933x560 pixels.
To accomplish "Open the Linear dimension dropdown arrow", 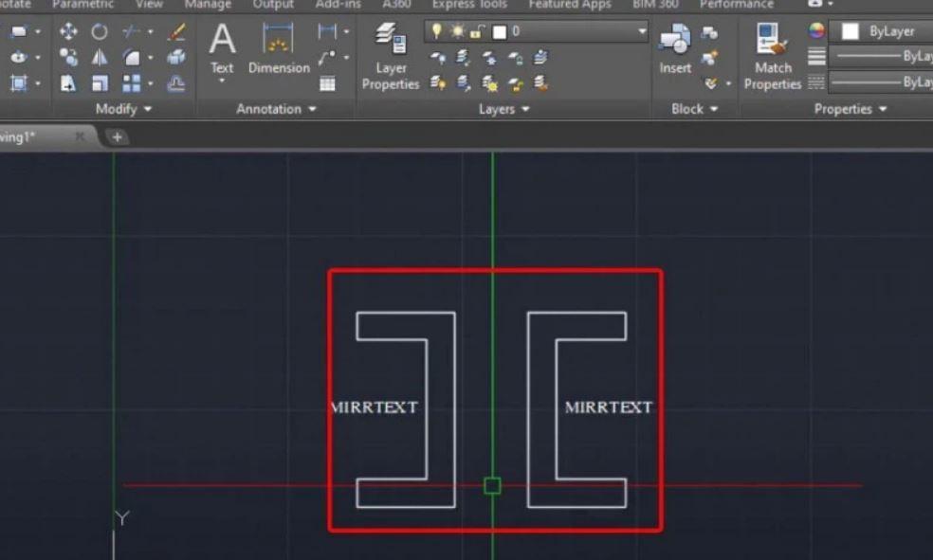I will click(x=346, y=31).
